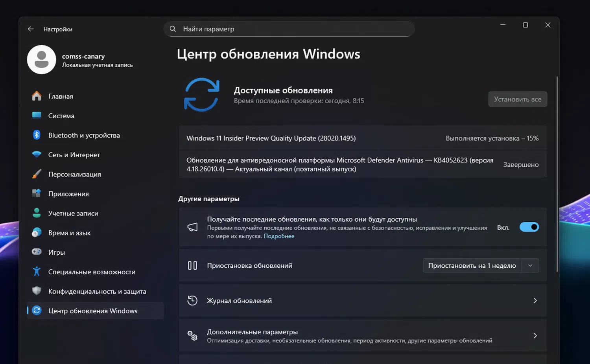Open Журнал обновлений via its chevron
The height and width of the screenshot is (364, 590).
point(535,300)
